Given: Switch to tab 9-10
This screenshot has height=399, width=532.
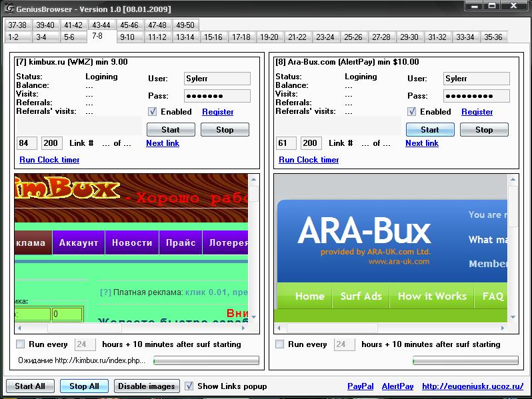Looking at the screenshot, I should pyautogui.click(x=129, y=37).
